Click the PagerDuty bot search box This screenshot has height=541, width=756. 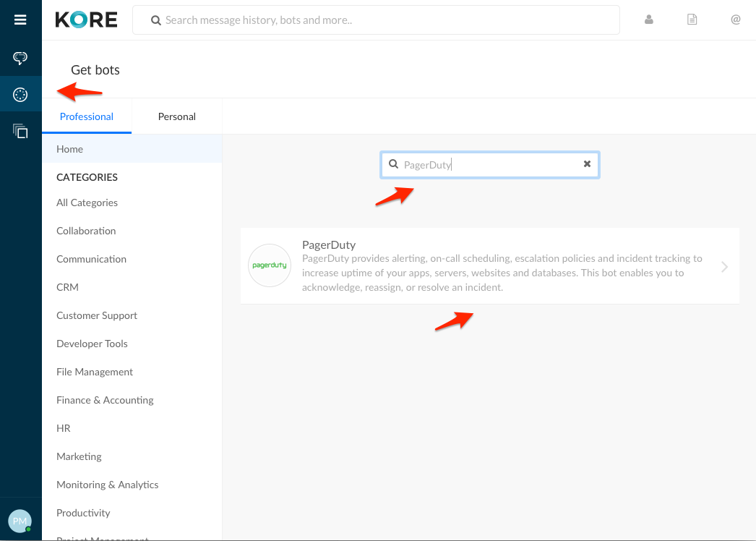(x=490, y=165)
